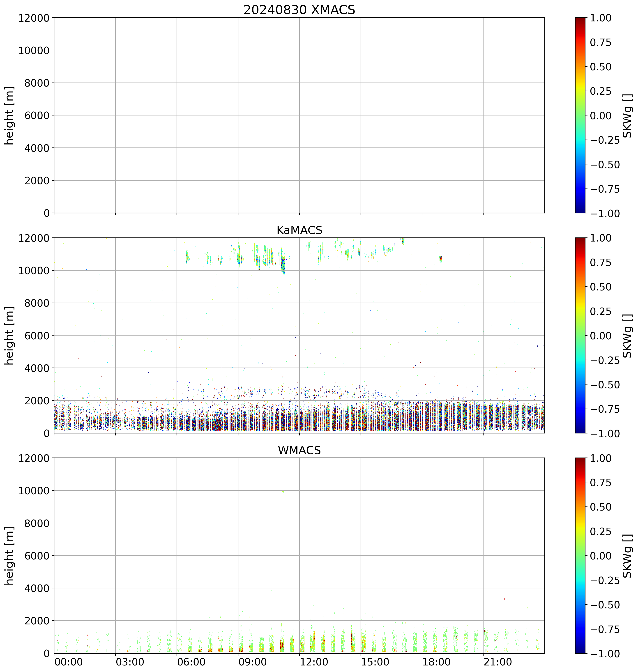Viewport: 638px width, 672px height.
Task: Click the WMACS panel title
Action: tap(299, 450)
